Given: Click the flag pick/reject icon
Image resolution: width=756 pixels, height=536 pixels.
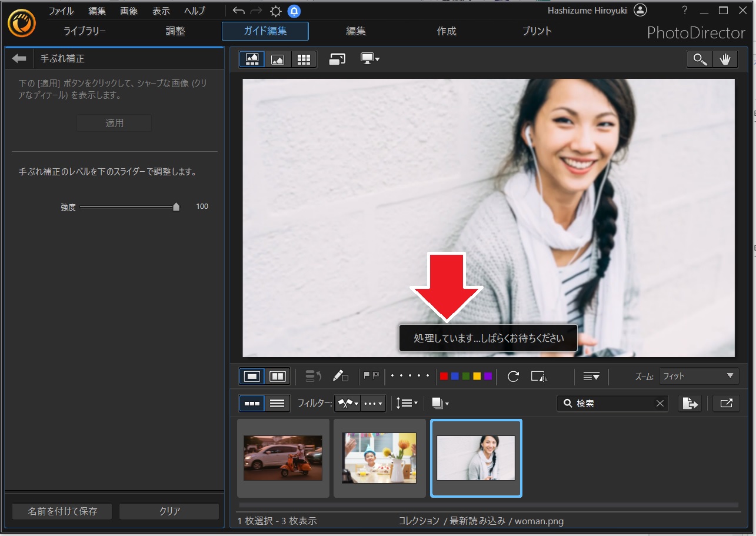Looking at the screenshot, I should pyautogui.click(x=371, y=375).
